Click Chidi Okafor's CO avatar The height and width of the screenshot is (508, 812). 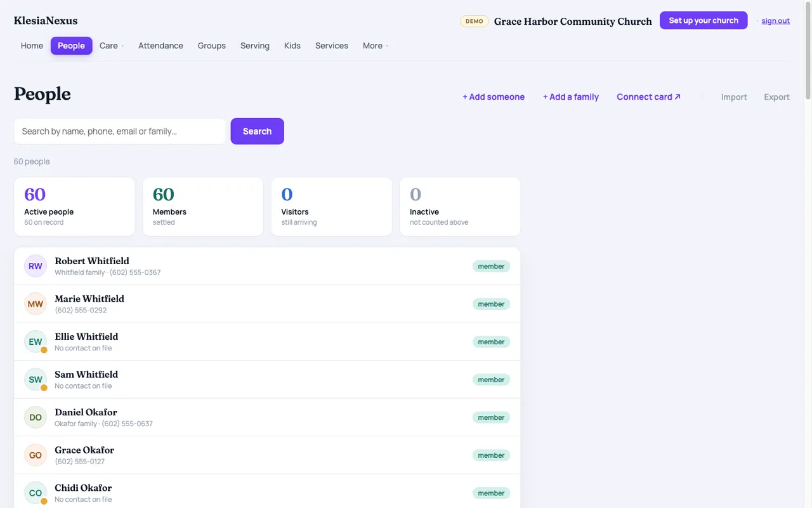36,493
